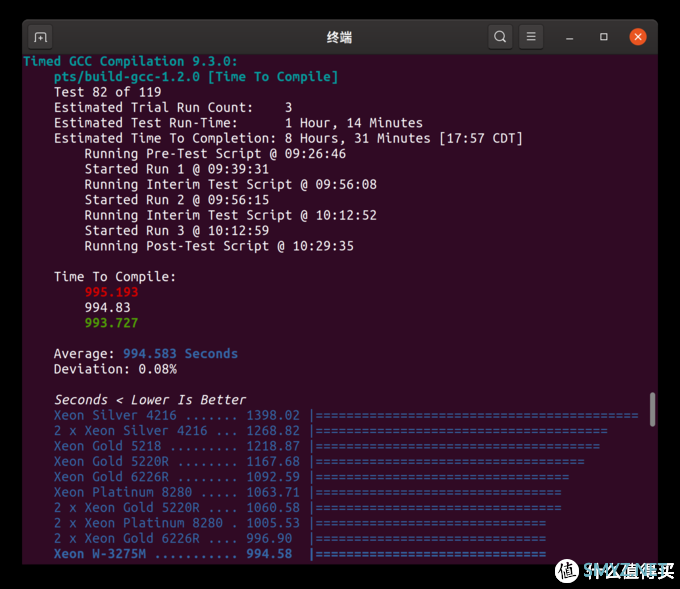
Task: Click the 'Xeon Gold 5218' result row
Action: click(327, 446)
